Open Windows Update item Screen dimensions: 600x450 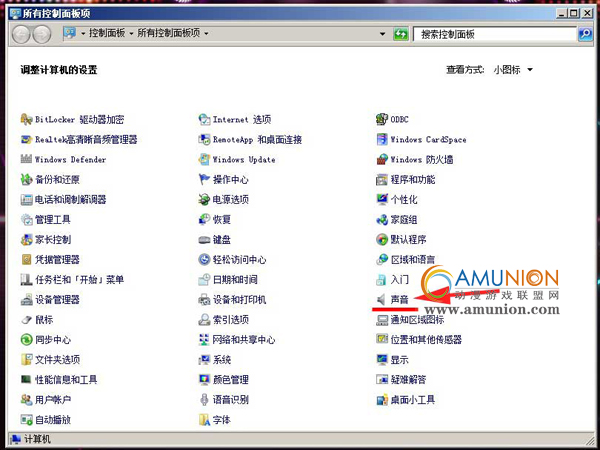point(243,159)
